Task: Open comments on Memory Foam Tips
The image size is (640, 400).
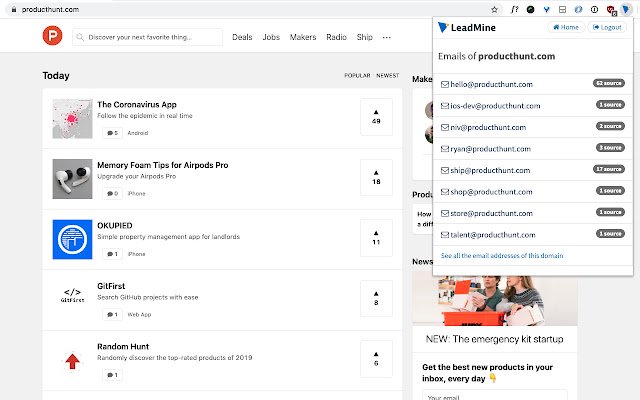Action: tap(112, 193)
